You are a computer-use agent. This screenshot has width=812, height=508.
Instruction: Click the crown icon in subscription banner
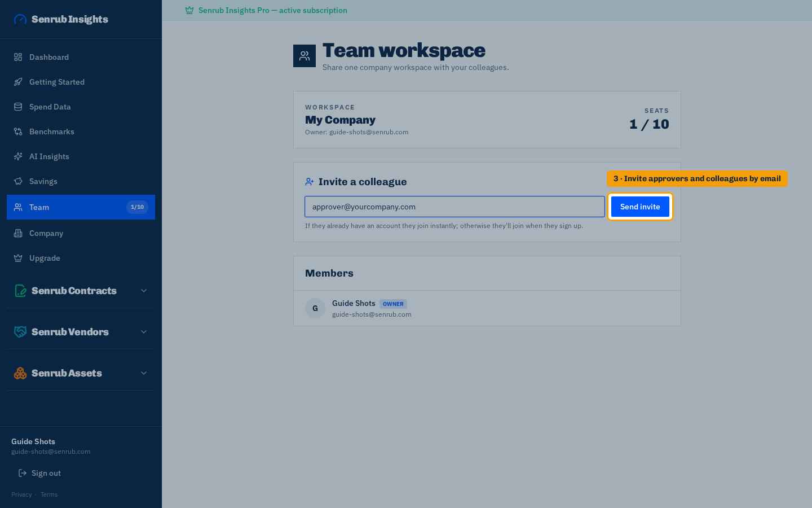pos(189,10)
